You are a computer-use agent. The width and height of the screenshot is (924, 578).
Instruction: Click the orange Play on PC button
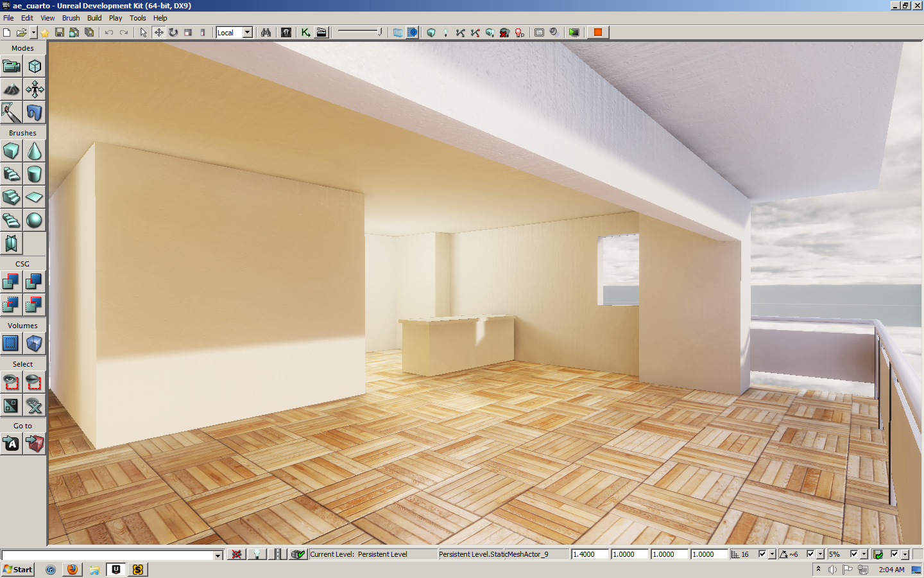(x=597, y=32)
